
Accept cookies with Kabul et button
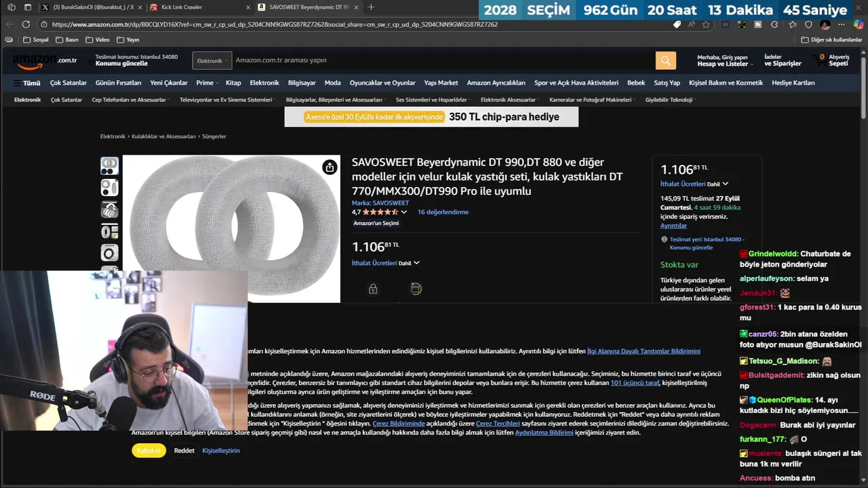149,451
